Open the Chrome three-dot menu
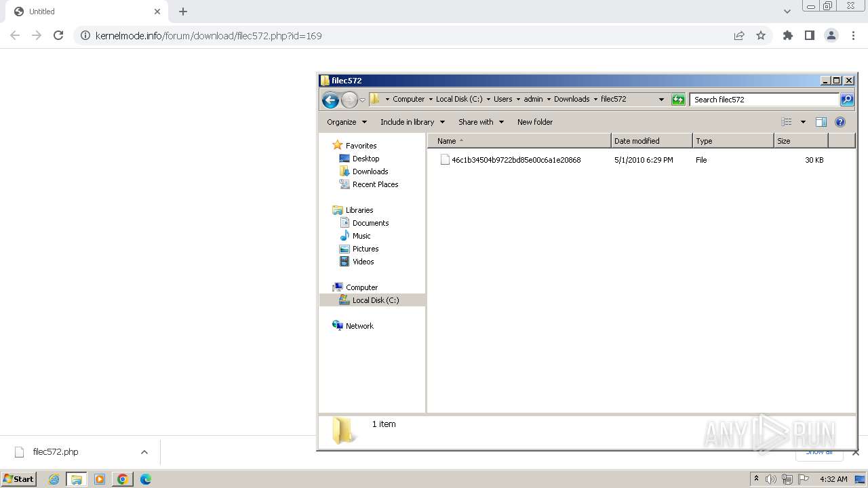This screenshot has width=868, height=488. tap(853, 35)
